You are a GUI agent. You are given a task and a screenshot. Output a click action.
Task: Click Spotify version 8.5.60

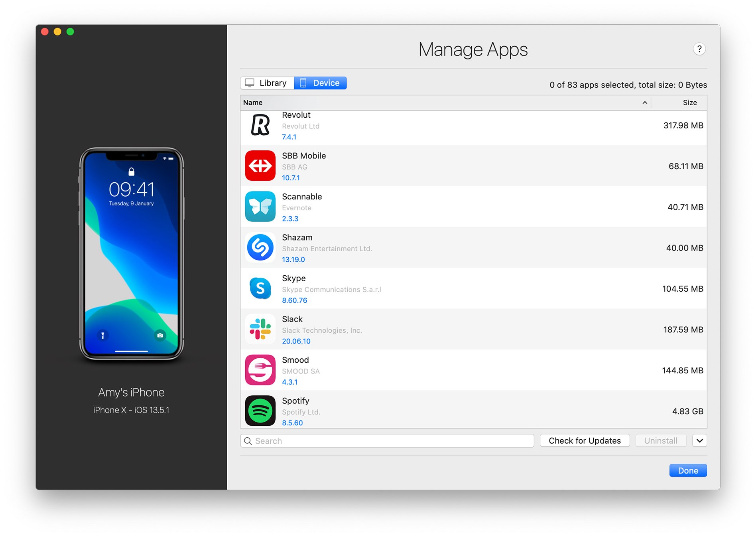point(292,423)
